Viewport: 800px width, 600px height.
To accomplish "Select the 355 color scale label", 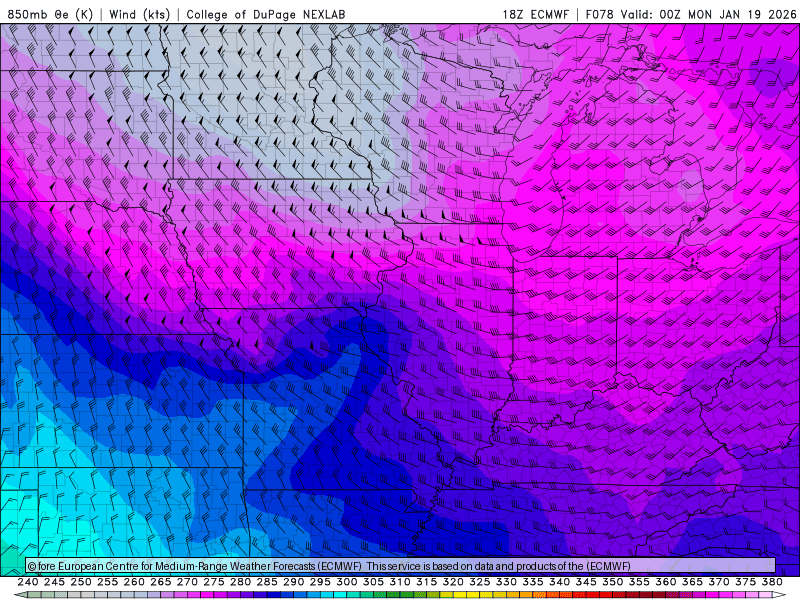I will click(639, 582).
